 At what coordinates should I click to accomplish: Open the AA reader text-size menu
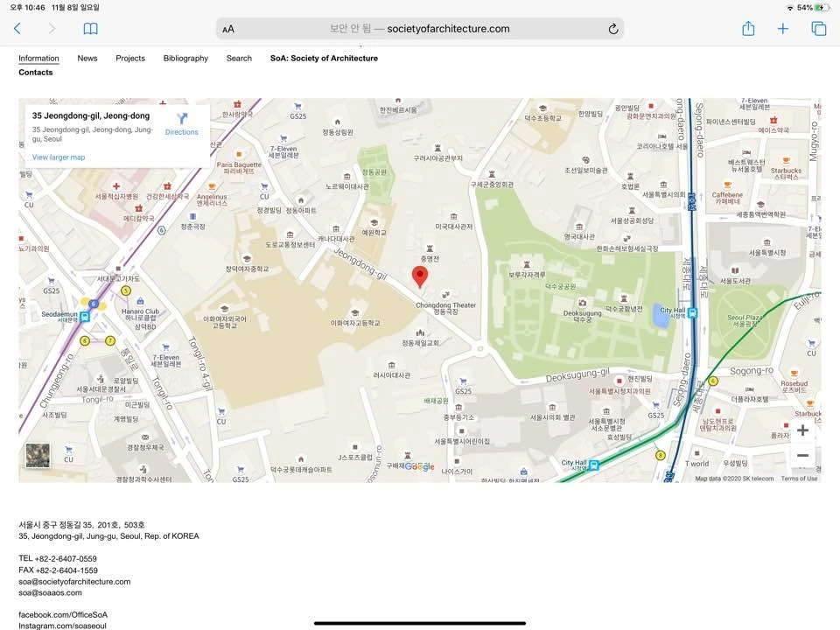point(228,29)
